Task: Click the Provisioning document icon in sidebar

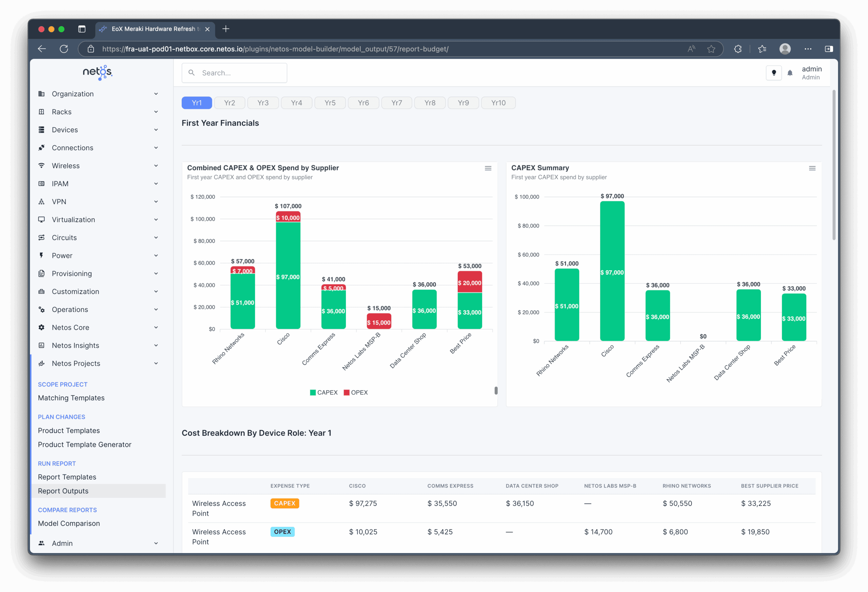Action: [41, 273]
